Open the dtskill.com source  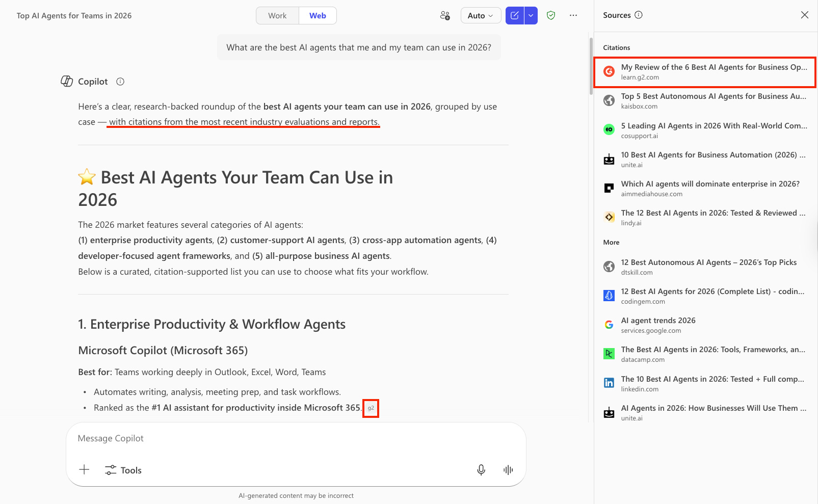(705, 267)
